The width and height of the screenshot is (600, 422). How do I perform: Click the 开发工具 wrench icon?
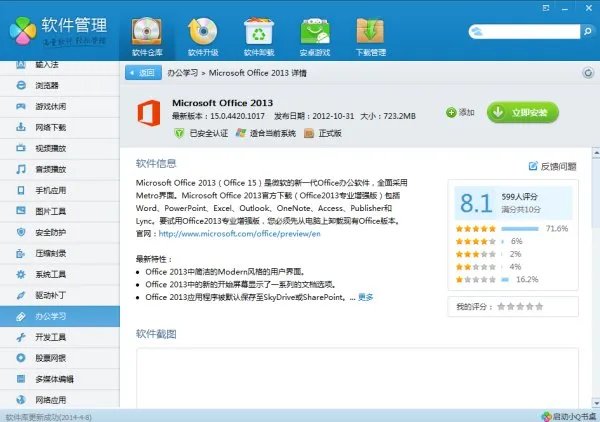click(x=21, y=337)
